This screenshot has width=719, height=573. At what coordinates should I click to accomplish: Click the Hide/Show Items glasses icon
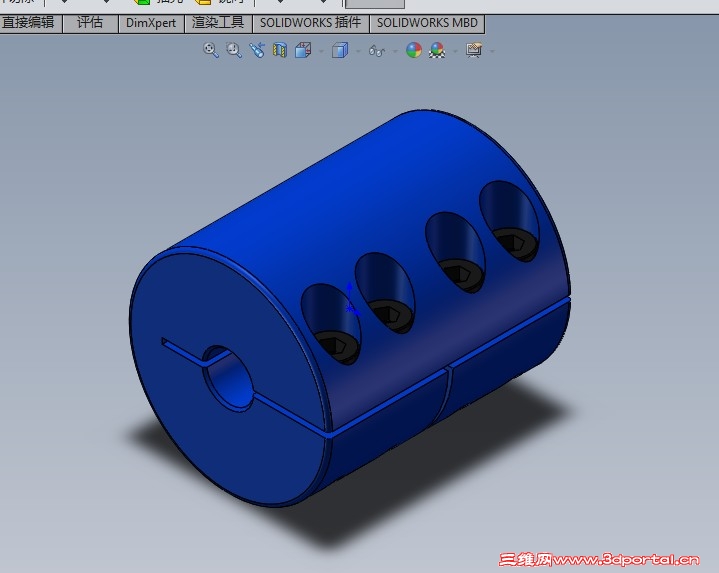point(377,51)
